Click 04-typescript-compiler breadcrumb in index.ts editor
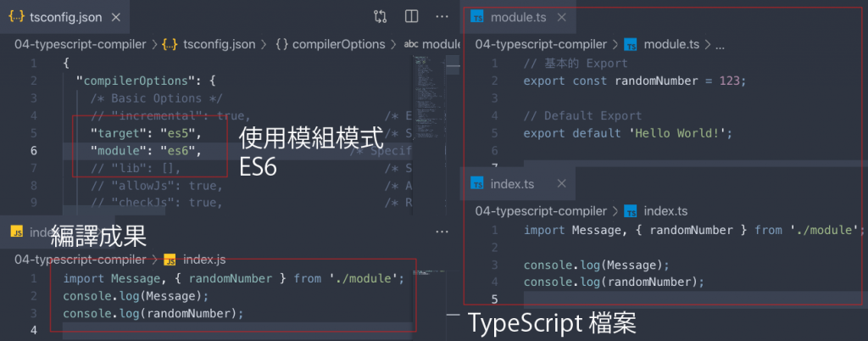868x341 pixels. [x=541, y=211]
